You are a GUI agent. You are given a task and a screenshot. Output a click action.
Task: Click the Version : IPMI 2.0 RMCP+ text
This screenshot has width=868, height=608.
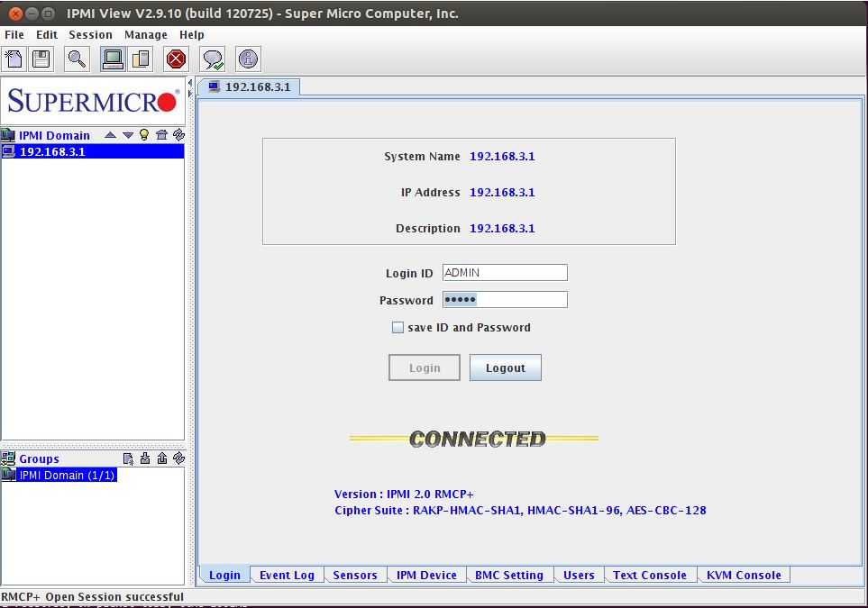[404, 494]
